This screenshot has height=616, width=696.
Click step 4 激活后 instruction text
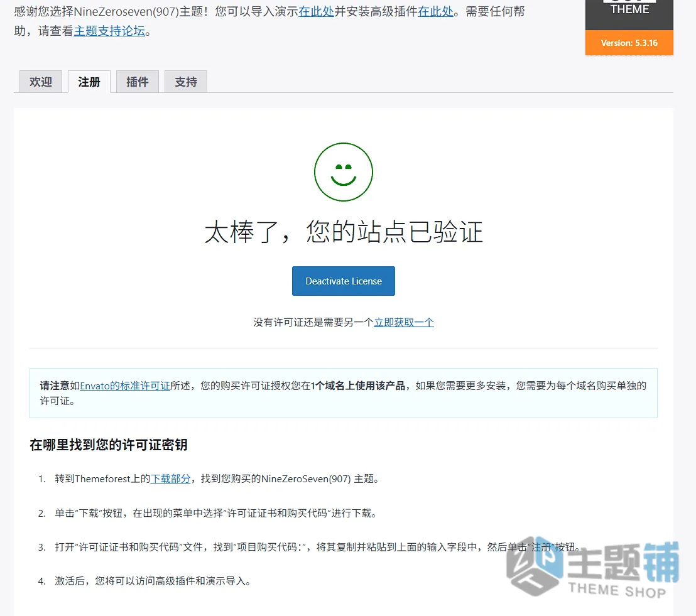coord(153,581)
